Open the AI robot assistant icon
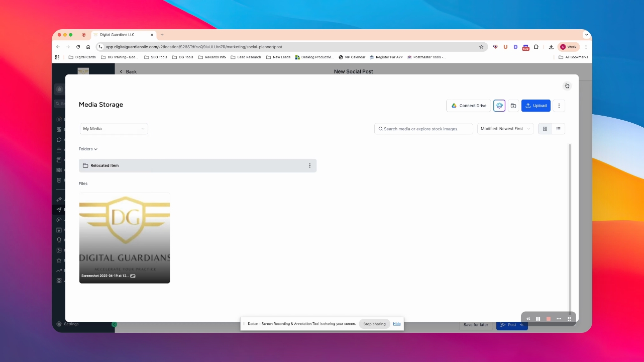Screen dimensions: 644x362 [499, 106]
